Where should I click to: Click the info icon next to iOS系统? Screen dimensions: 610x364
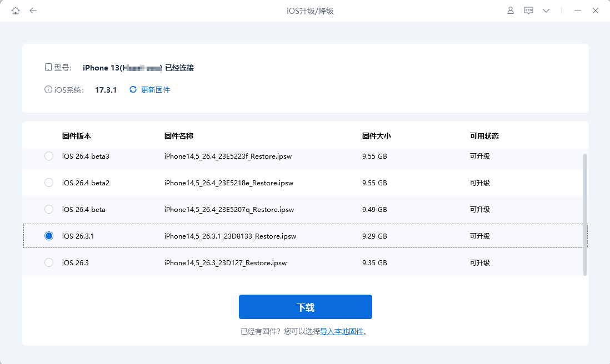click(48, 89)
